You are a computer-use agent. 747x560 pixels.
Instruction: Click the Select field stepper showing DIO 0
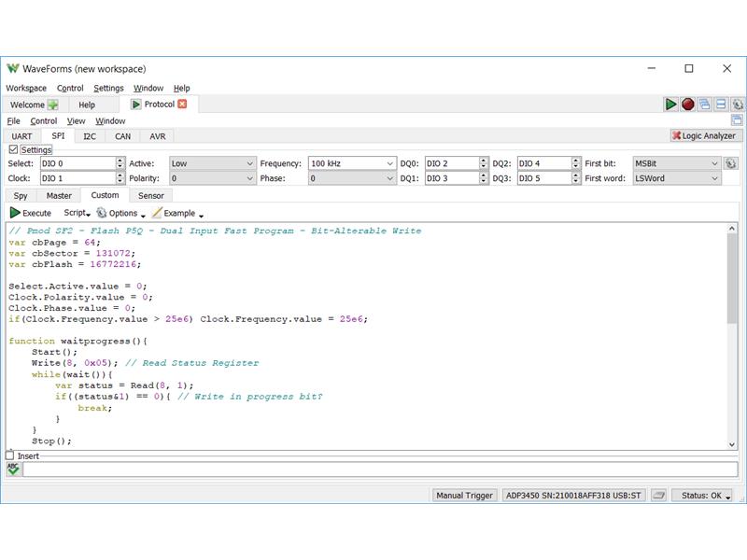point(82,163)
